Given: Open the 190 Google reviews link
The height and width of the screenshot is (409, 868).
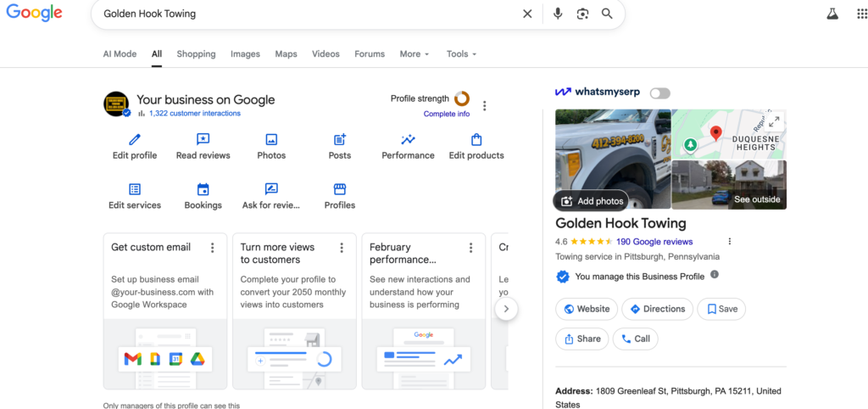Looking at the screenshot, I should [654, 242].
